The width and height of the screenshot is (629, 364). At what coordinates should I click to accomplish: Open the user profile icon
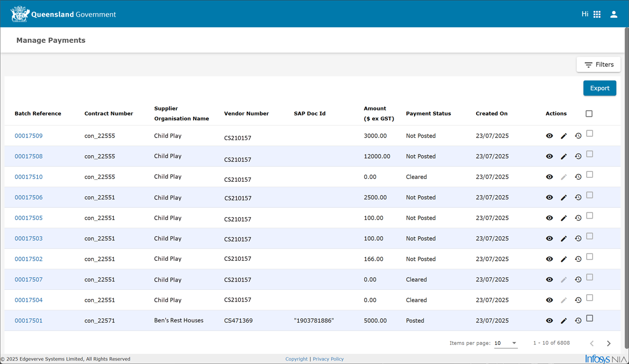point(614,14)
